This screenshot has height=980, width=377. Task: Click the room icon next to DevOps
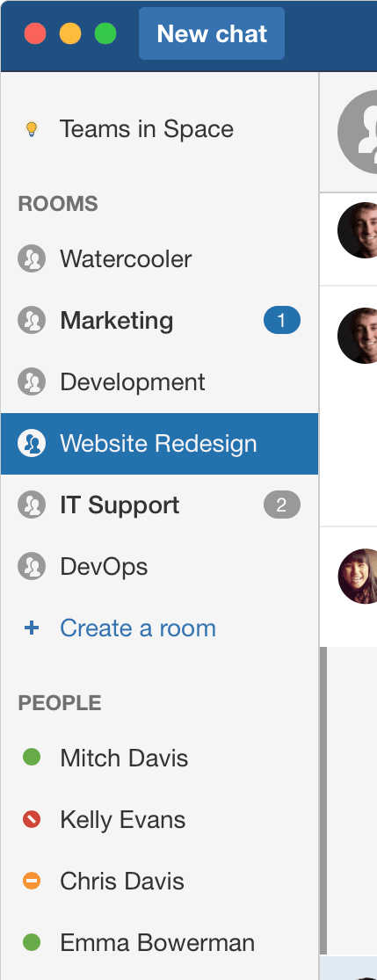tap(32, 567)
